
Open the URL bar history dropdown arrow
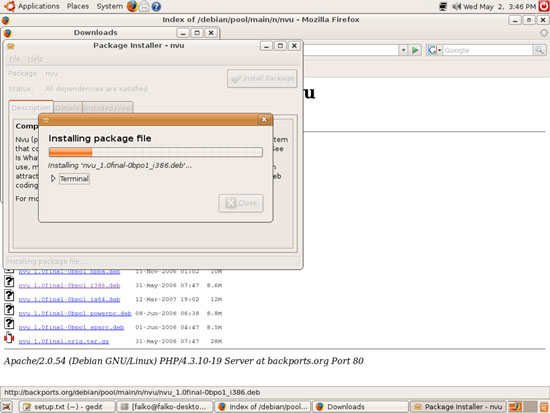[x=403, y=50]
